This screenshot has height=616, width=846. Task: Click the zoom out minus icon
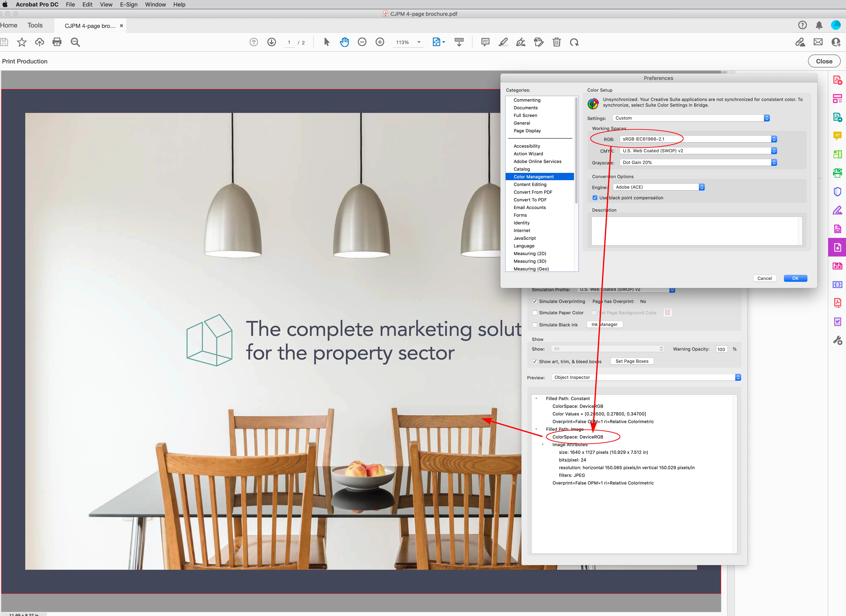(362, 42)
